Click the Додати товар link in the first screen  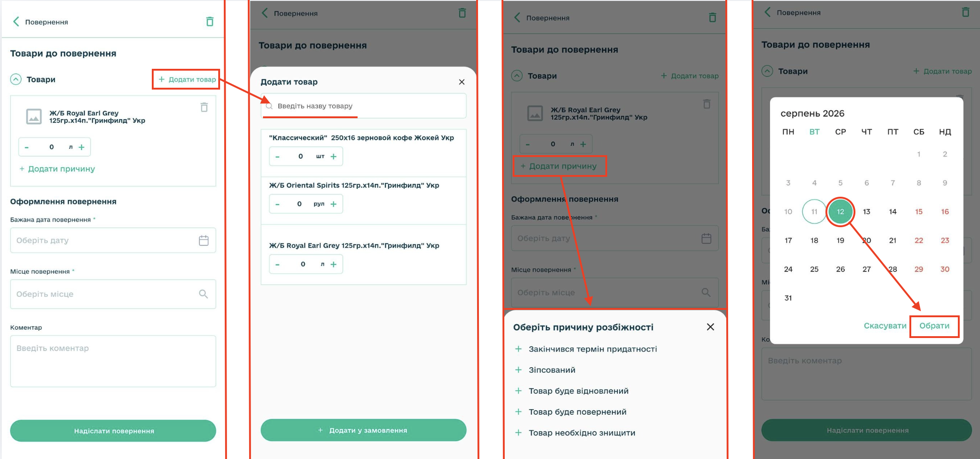[x=187, y=79]
